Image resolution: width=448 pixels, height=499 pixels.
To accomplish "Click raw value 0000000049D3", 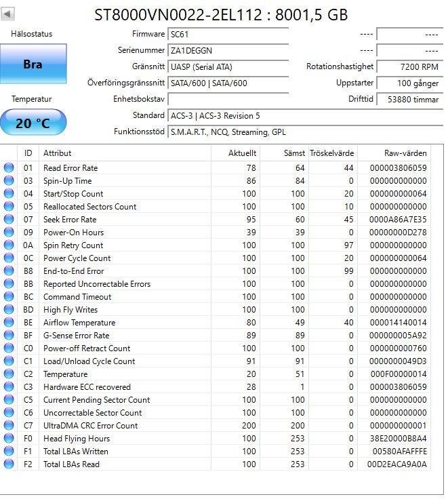I will click(x=398, y=361).
